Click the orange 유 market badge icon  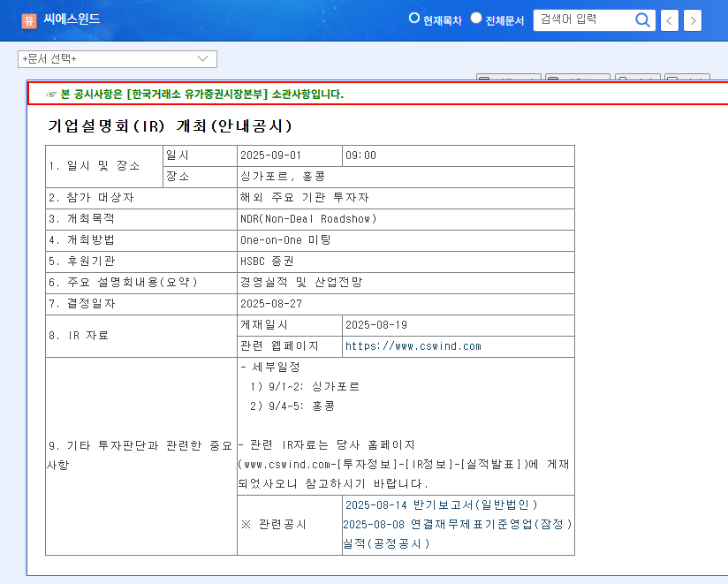tap(29, 20)
